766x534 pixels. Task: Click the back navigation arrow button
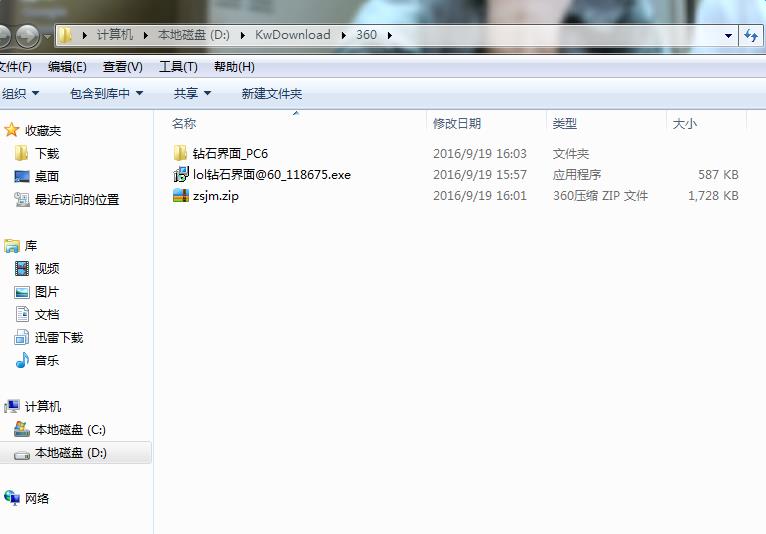pyautogui.click(x=4, y=36)
